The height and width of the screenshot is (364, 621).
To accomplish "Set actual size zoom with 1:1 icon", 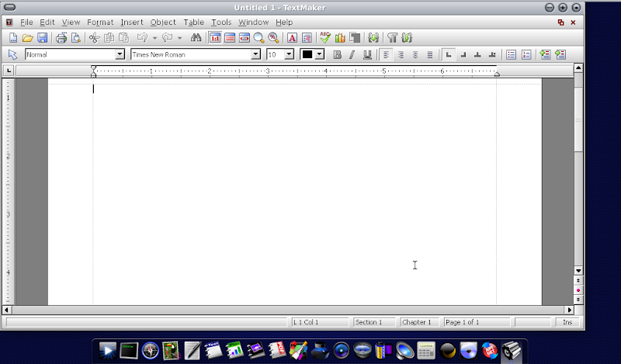I will click(x=215, y=38).
